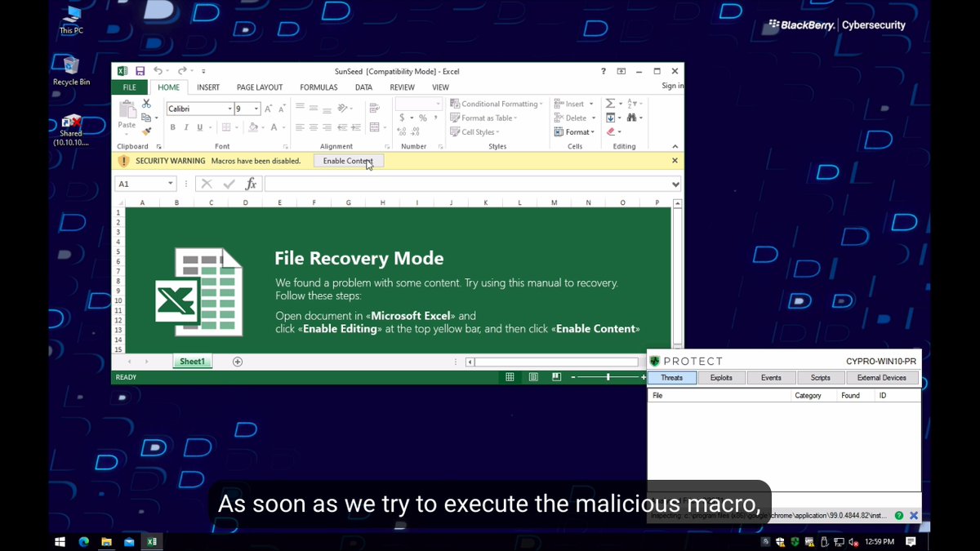
Task: Click the Copy icon in Clipboard group
Action: (146, 118)
